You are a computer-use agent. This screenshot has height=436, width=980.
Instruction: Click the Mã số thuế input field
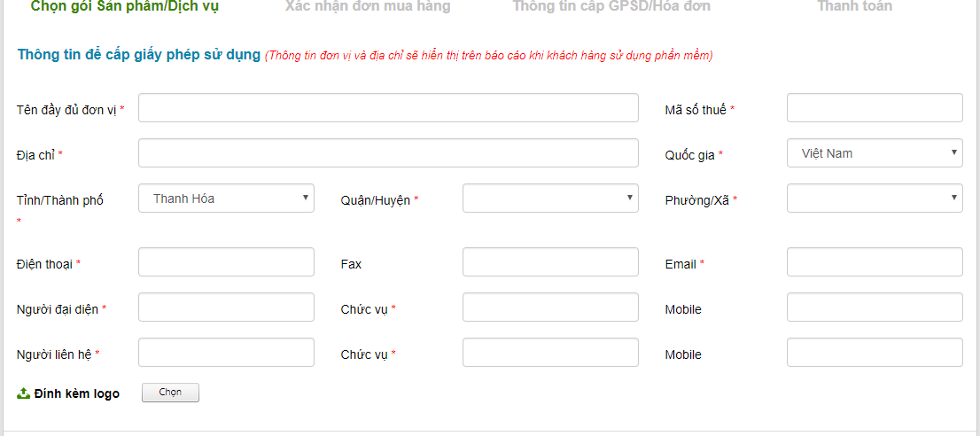click(x=875, y=107)
